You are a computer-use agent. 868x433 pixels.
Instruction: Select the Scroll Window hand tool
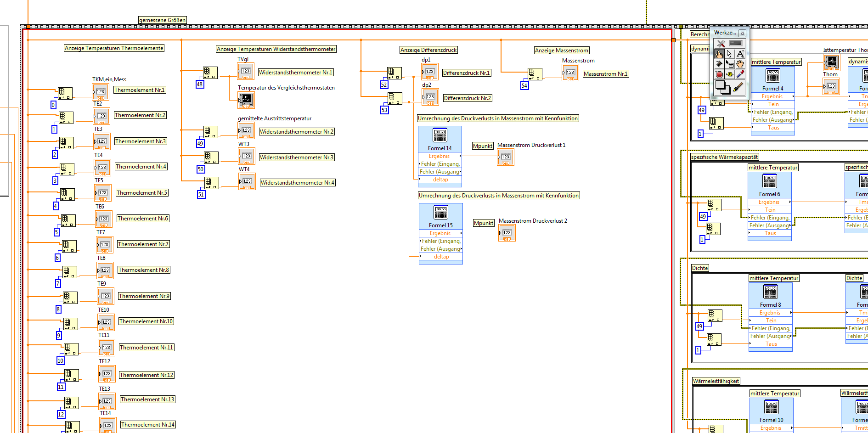coord(740,64)
